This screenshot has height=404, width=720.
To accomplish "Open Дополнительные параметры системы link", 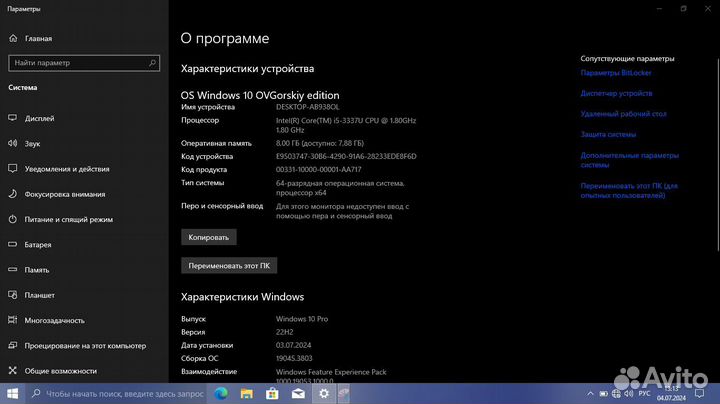I will [x=630, y=160].
